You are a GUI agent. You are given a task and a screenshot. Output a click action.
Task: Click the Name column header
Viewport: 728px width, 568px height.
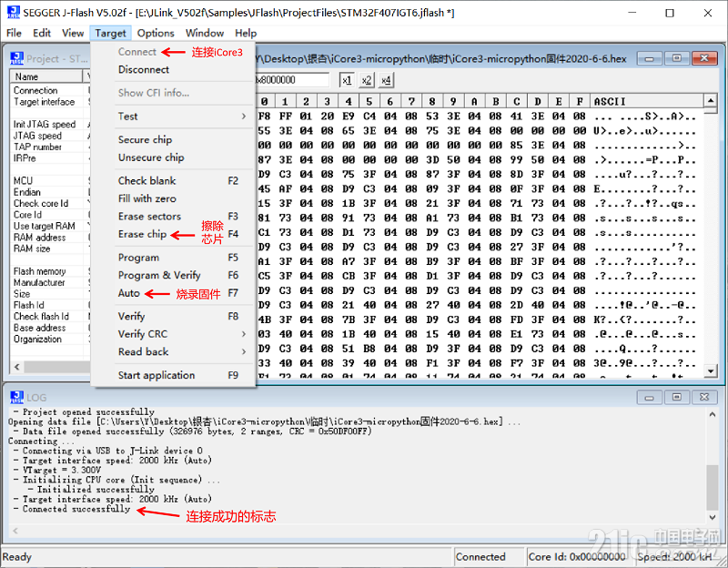pyautogui.click(x=46, y=76)
